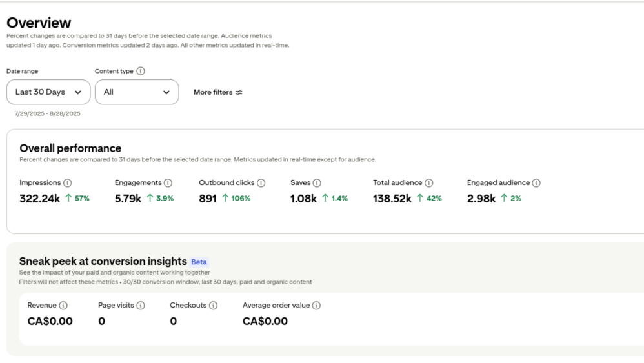This screenshot has height=363, width=644.
Task: Show info for Outbound clicks metric
Action: tap(261, 182)
